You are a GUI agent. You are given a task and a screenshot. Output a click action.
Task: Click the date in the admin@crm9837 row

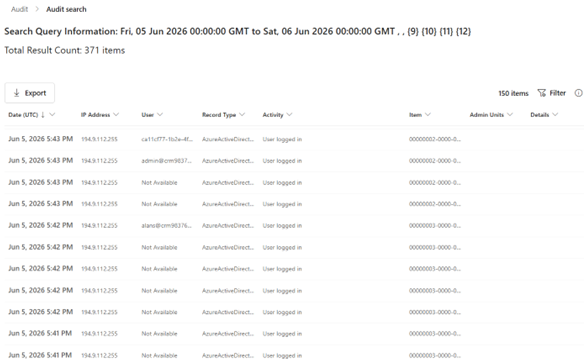point(41,160)
